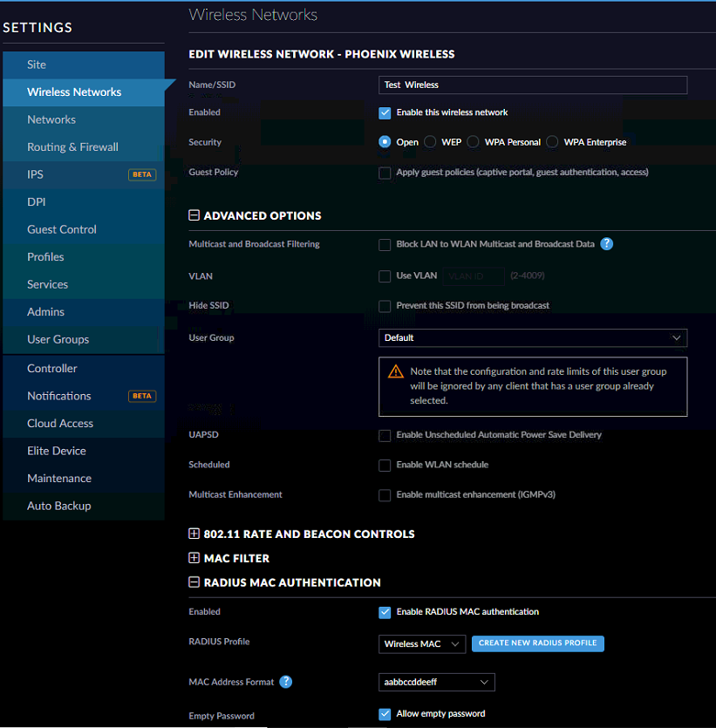Image resolution: width=716 pixels, height=728 pixels.
Task: Select WPA Personal security option
Action: 474,142
